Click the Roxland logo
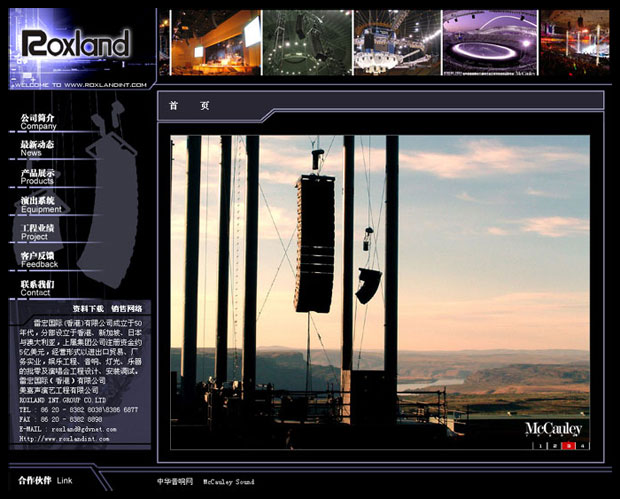 (x=76, y=43)
